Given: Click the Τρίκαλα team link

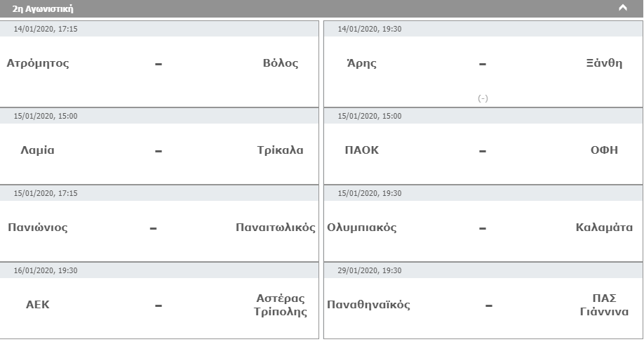Looking at the screenshot, I should pyautogui.click(x=281, y=150).
